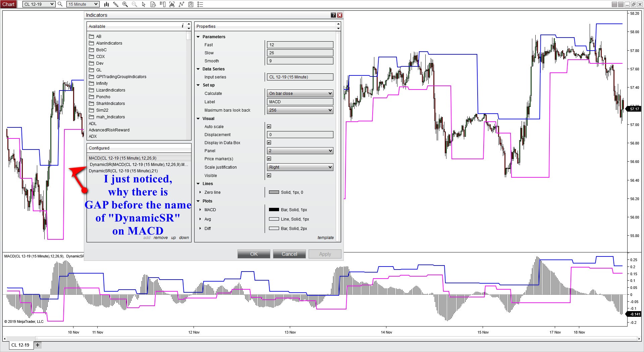The width and height of the screenshot is (644, 352).
Task: Open the Calculate dropdown
Action: tap(300, 93)
